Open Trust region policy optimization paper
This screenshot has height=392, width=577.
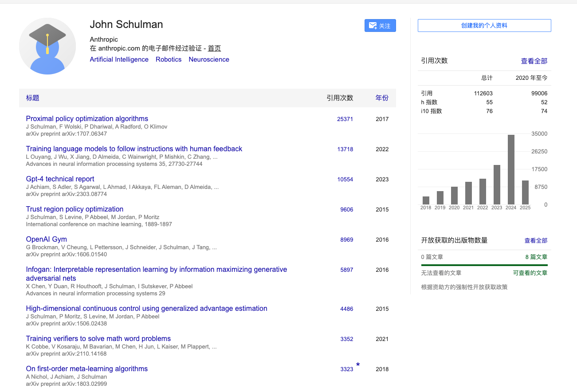pos(75,209)
